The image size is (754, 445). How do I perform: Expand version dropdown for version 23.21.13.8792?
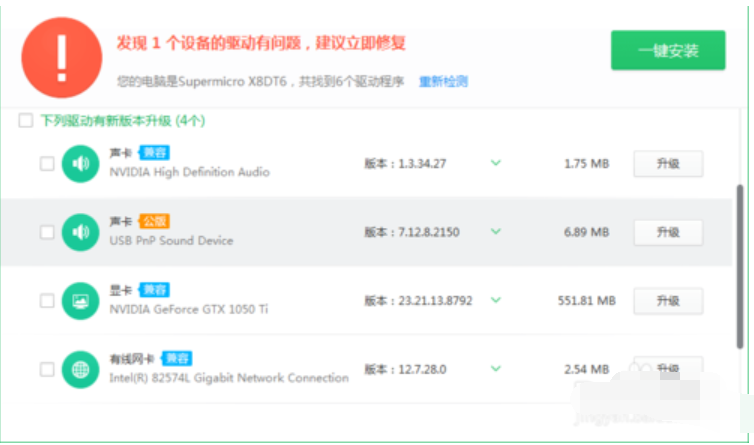coord(495,300)
